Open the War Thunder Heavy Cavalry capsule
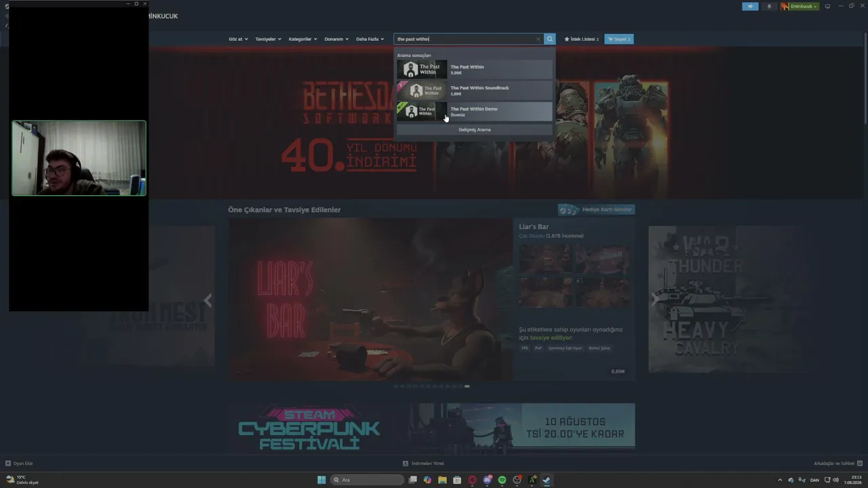The width and height of the screenshot is (868, 488). pyautogui.click(x=730, y=300)
